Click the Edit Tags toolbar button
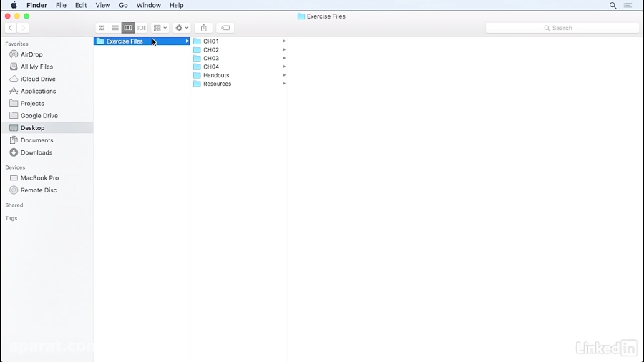The height and width of the screenshot is (362, 644). click(x=225, y=28)
